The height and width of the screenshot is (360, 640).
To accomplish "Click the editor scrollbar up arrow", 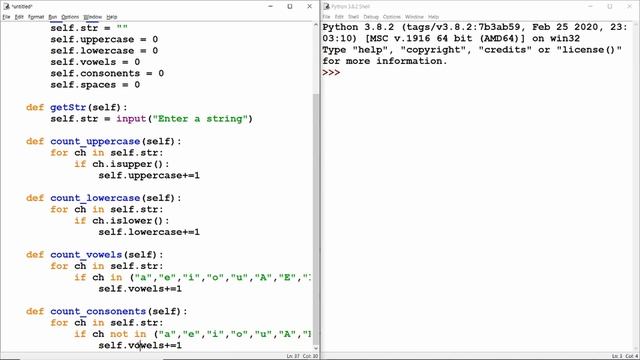I will point(316,25).
